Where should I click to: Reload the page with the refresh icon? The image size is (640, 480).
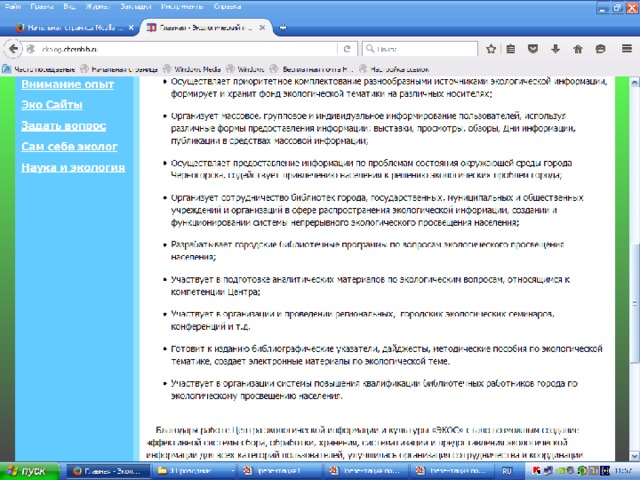point(347,49)
